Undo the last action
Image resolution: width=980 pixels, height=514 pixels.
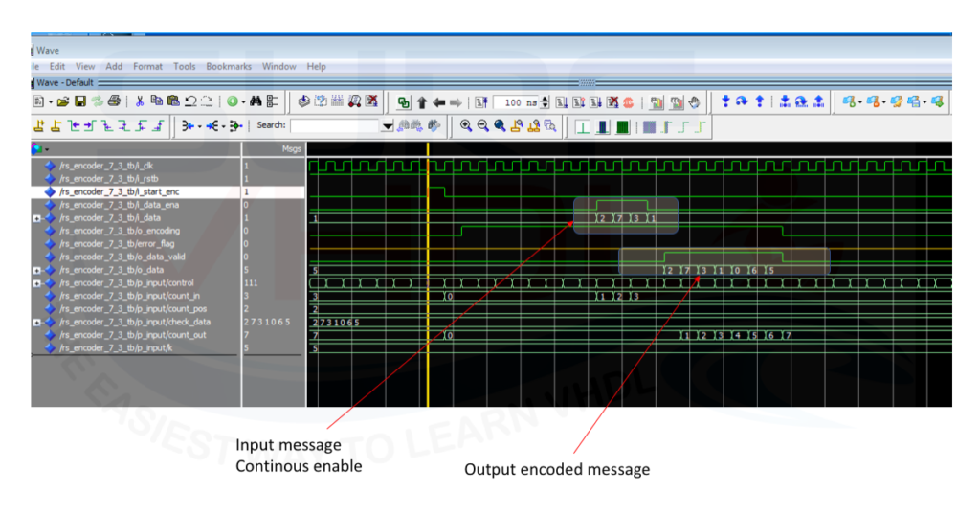190,101
